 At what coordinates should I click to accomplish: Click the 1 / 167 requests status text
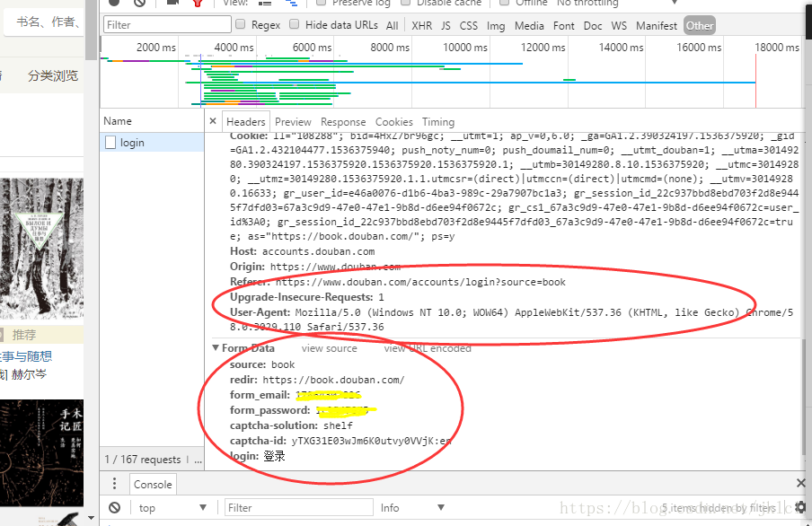point(143,460)
